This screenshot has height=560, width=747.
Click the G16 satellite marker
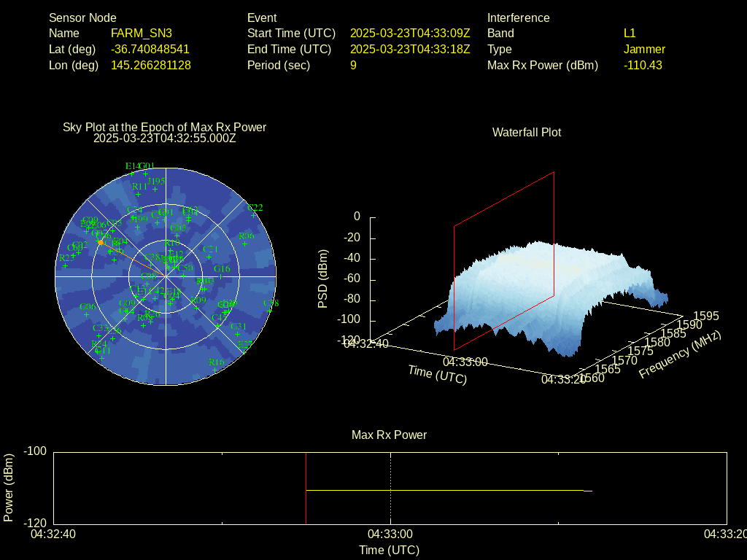pos(221,276)
